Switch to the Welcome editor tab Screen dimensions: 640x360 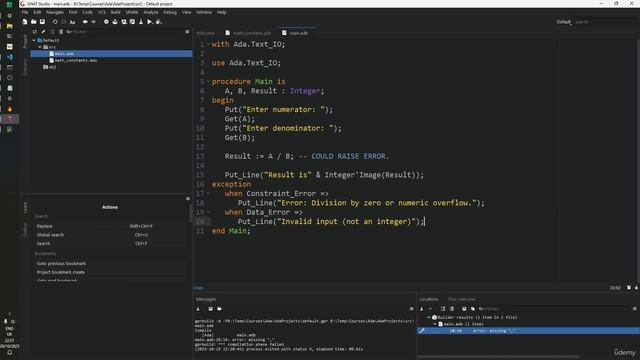(205, 33)
